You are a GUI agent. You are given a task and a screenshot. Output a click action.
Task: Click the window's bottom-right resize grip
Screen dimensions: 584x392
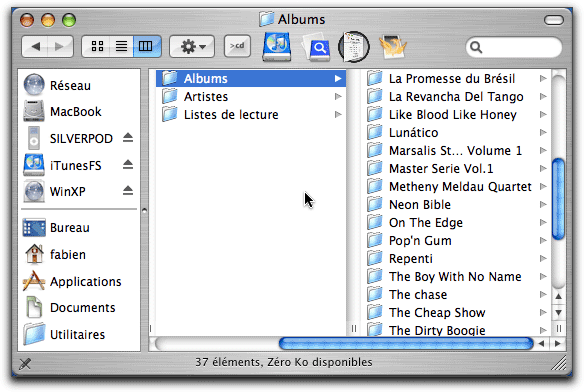tap(559, 363)
